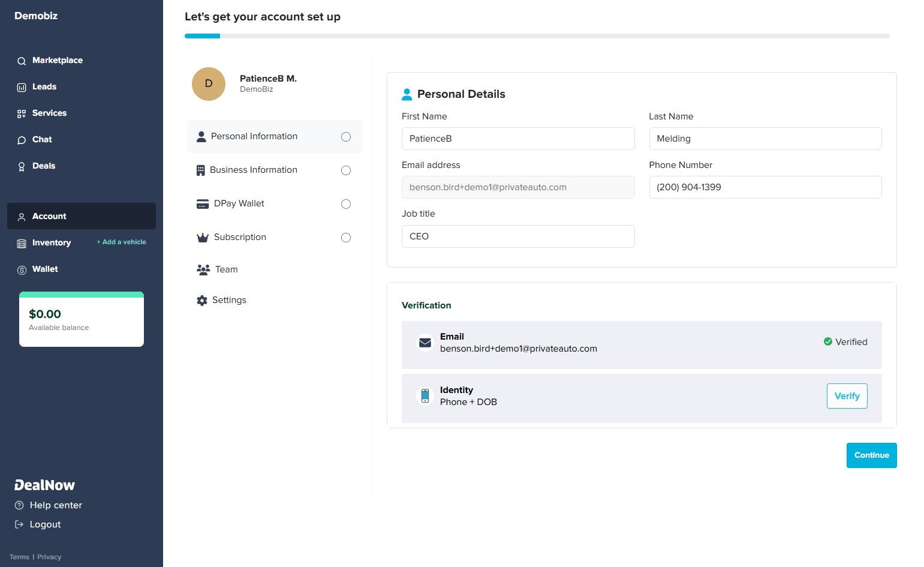
Task: Click the Business Information building icon
Action: tap(201, 170)
